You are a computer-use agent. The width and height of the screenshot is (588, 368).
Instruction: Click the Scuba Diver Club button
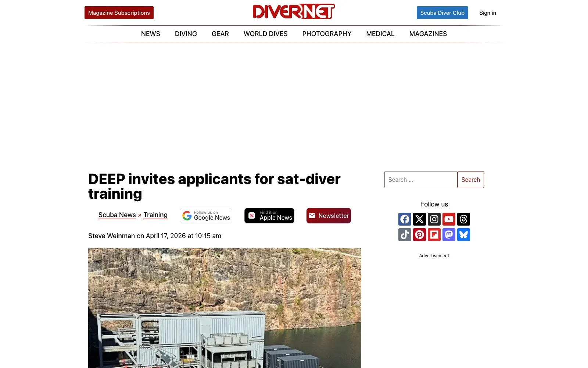point(442,13)
